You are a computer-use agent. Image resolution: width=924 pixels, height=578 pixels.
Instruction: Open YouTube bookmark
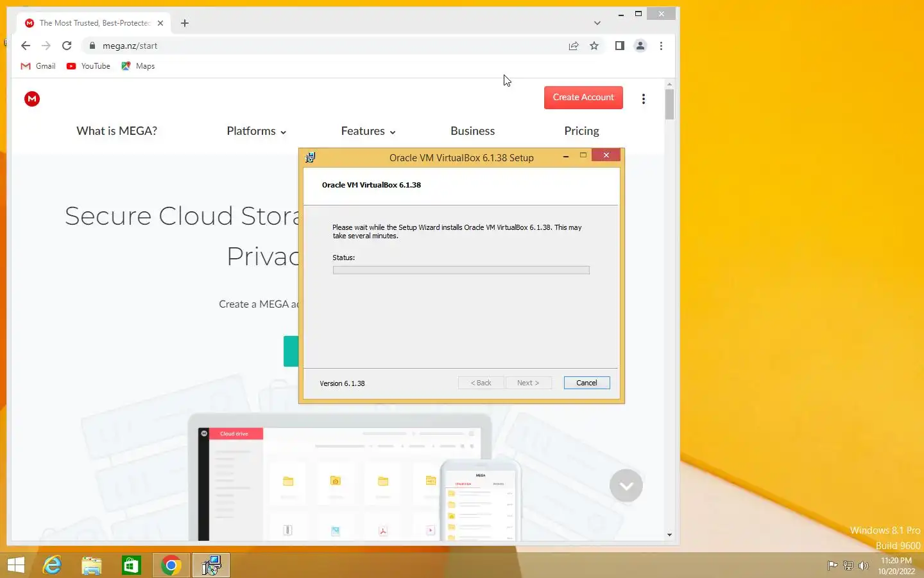click(89, 66)
